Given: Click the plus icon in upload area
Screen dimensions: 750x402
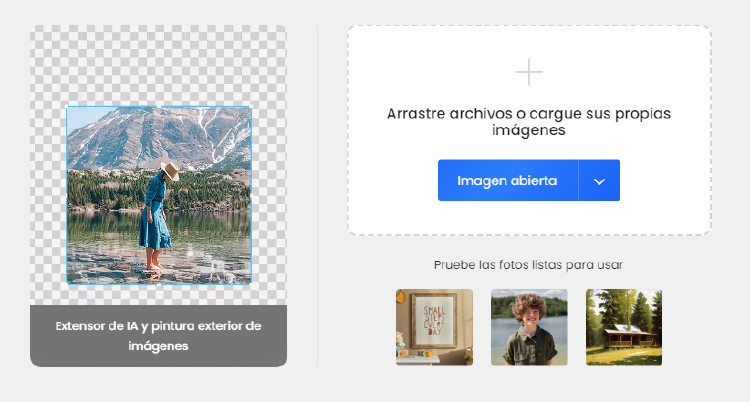Looking at the screenshot, I should [529, 72].
